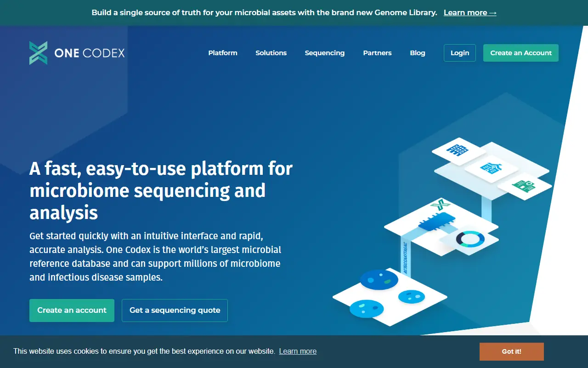Image resolution: width=588 pixels, height=368 pixels.
Task: Open the cookie policy Learn more link
Action: (x=298, y=351)
